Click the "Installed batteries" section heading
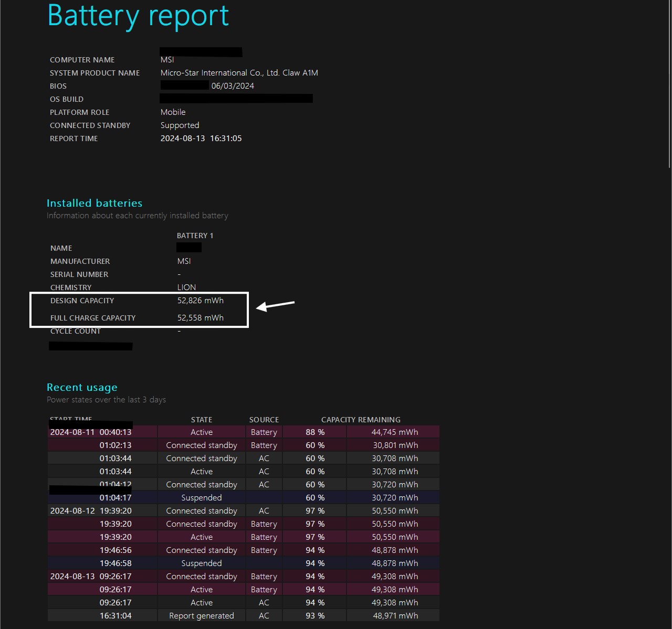 click(94, 203)
